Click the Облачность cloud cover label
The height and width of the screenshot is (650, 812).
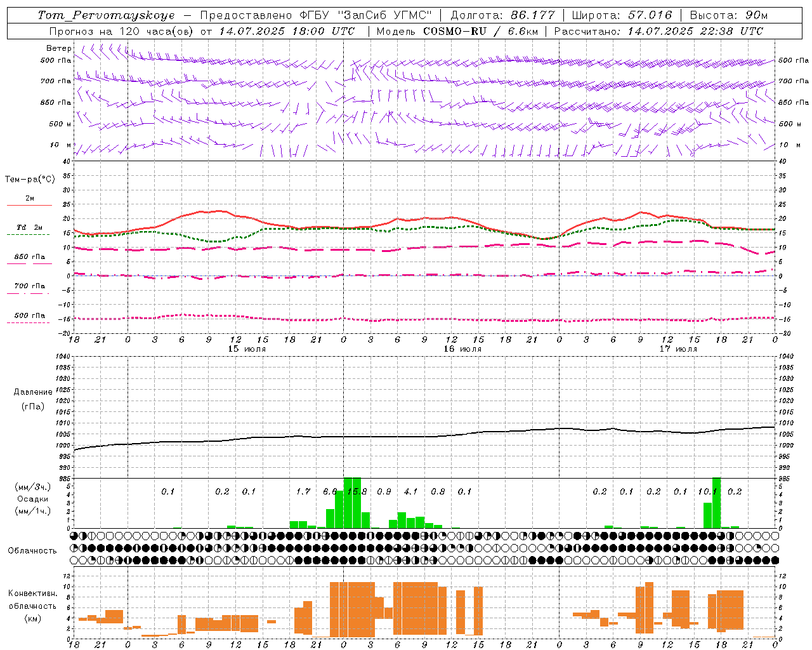32,551
